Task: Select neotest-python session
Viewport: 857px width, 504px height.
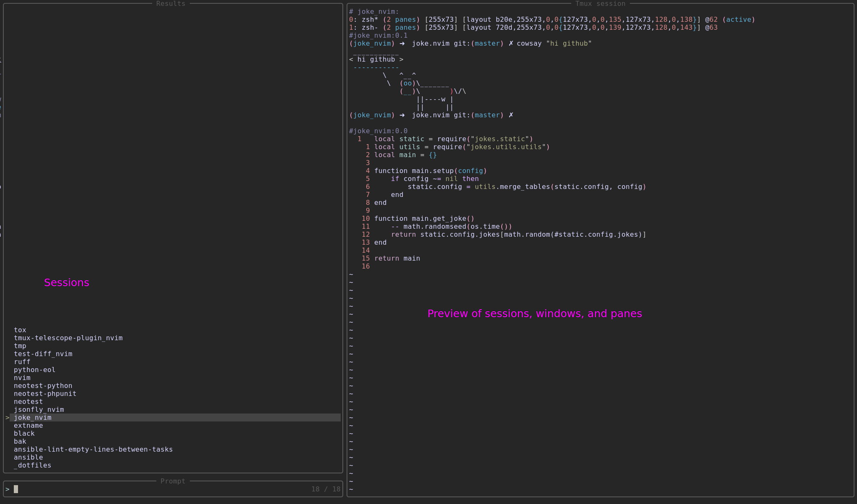Action: (x=43, y=386)
